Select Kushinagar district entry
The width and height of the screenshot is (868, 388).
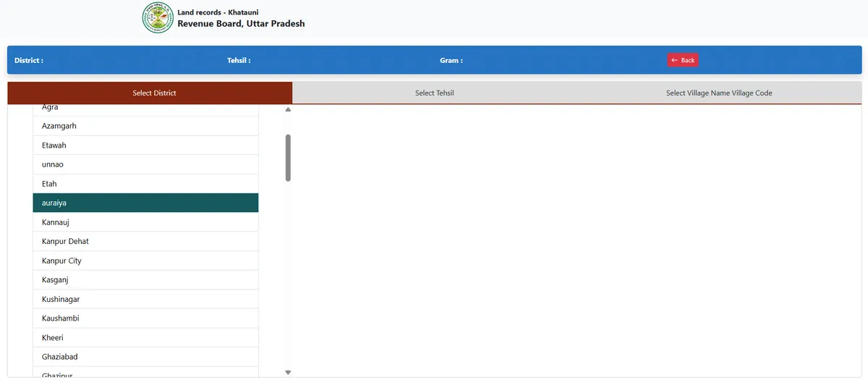[145, 299]
